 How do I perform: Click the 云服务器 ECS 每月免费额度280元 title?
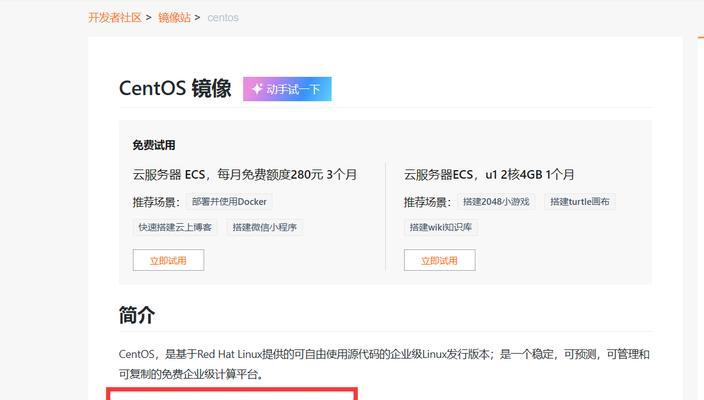coord(245,174)
